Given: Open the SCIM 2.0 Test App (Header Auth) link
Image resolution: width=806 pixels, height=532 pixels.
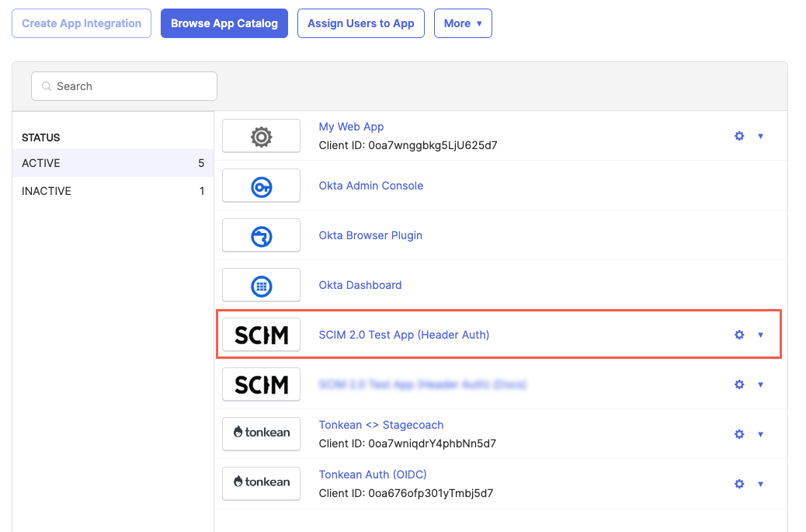Looking at the screenshot, I should pyautogui.click(x=405, y=334).
